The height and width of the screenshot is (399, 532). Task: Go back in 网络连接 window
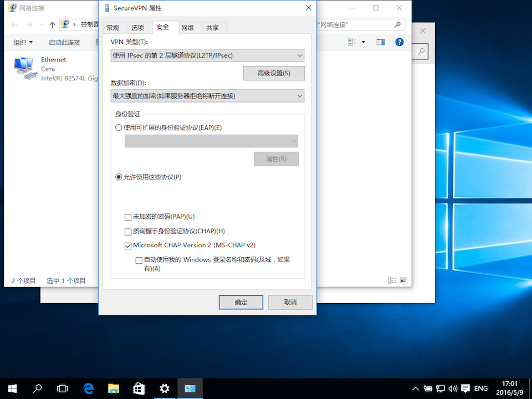click(14, 25)
